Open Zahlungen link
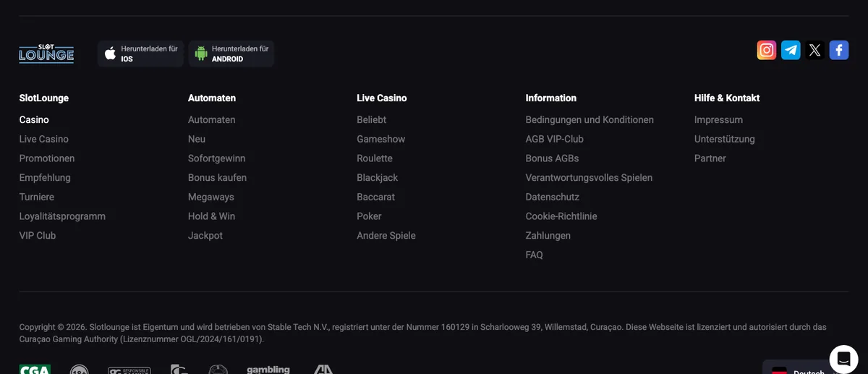Screen dimensions: 868x374 coord(548,235)
